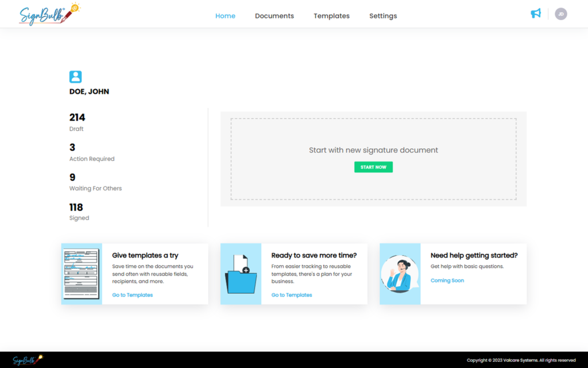Click the support agent illustration

[400, 274]
